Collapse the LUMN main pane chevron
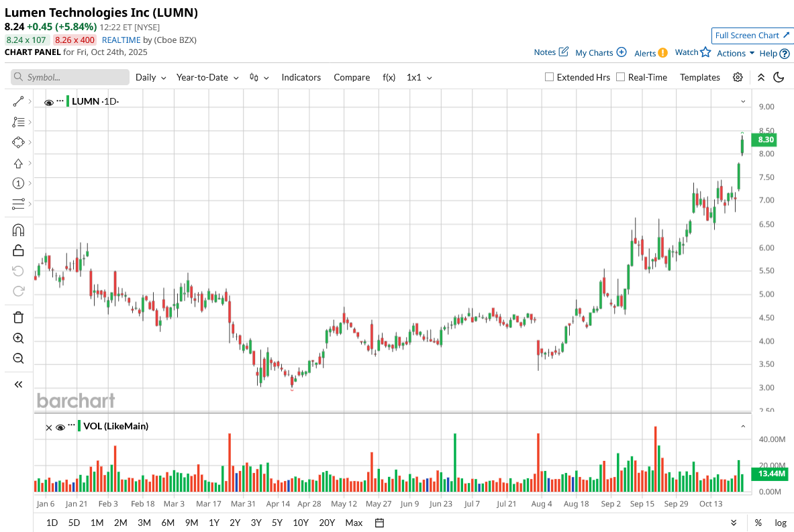 point(743,101)
